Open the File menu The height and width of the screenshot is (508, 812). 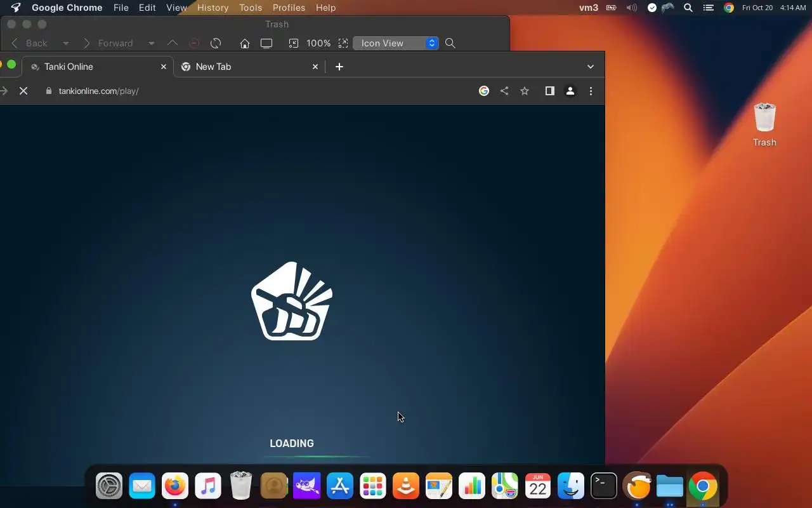point(121,8)
